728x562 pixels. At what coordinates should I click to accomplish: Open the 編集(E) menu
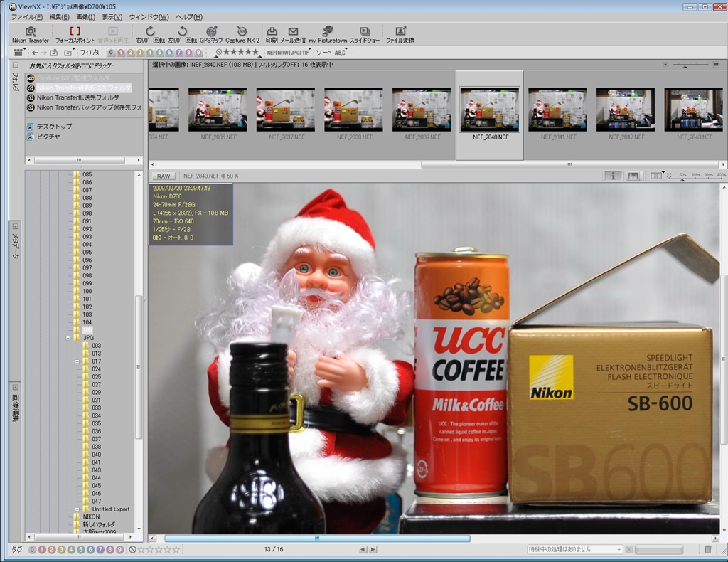[x=60, y=17]
